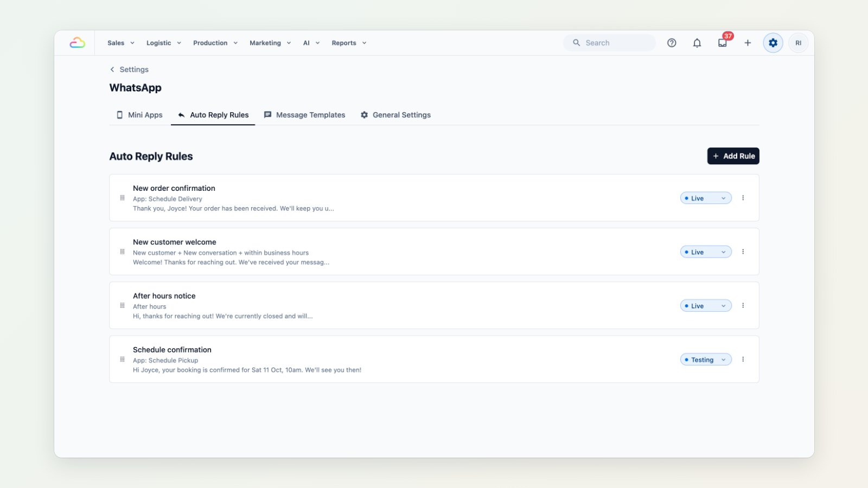
Task: Expand the Marketing menu
Action: point(270,43)
